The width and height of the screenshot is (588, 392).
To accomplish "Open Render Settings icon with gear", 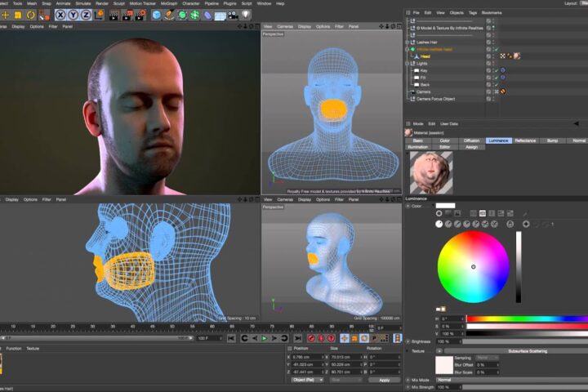I will tap(140, 15).
